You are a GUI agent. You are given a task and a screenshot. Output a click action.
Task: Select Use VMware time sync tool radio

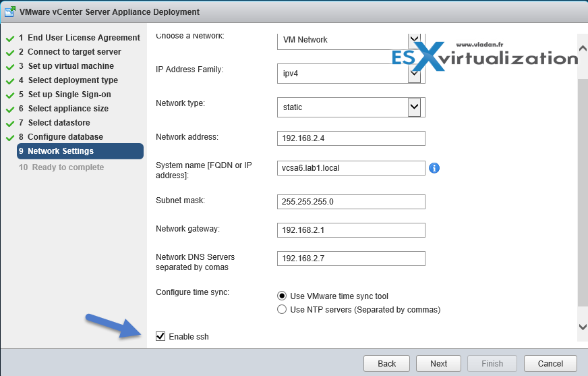click(x=282, y=296)
